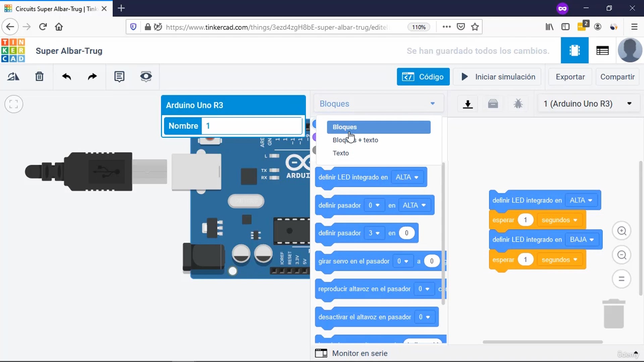Open a new browser tab
The width and height of the screenshot is (644, 362).
tap(121, 8)
